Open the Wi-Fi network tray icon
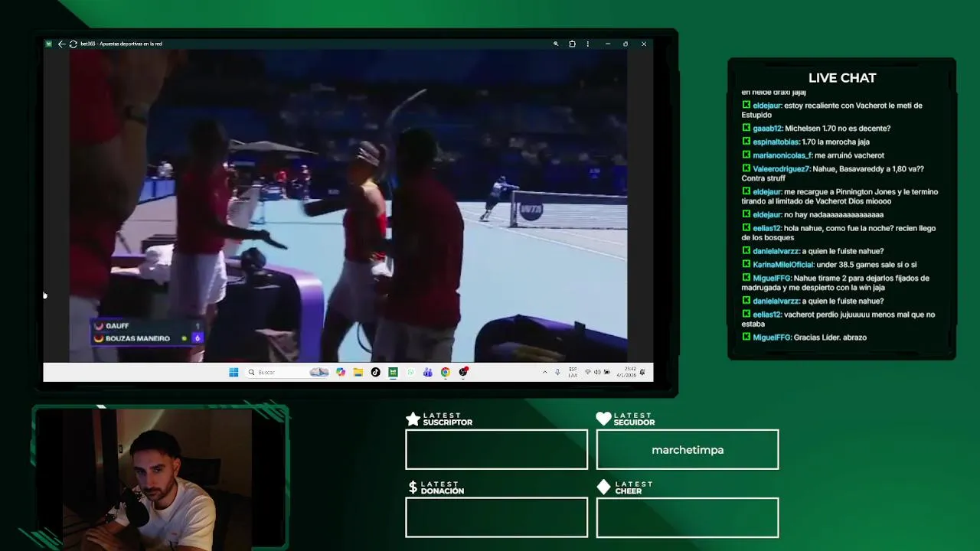The height and width of the screenshot is (551, 980). 588,372
